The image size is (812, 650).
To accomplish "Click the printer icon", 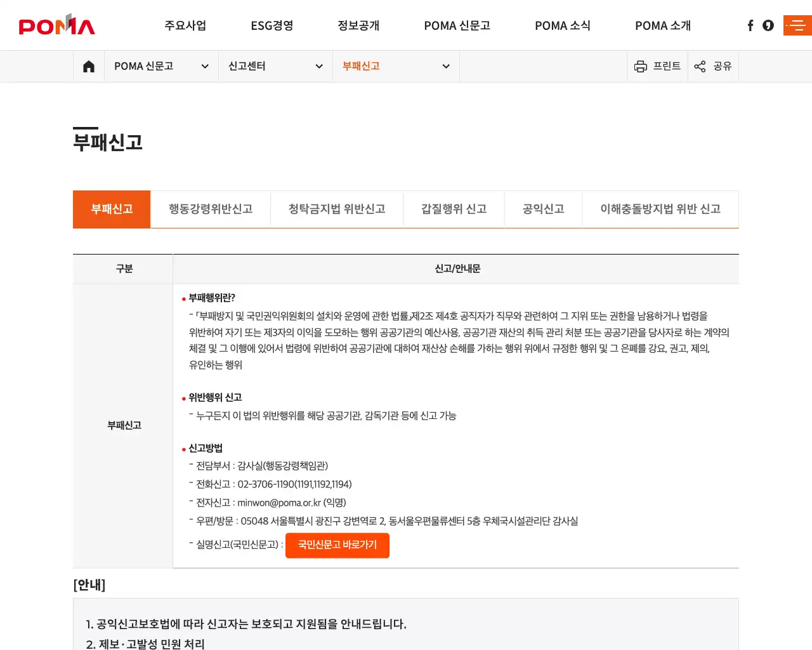I will pyautogui.click(x=641, y=66).
